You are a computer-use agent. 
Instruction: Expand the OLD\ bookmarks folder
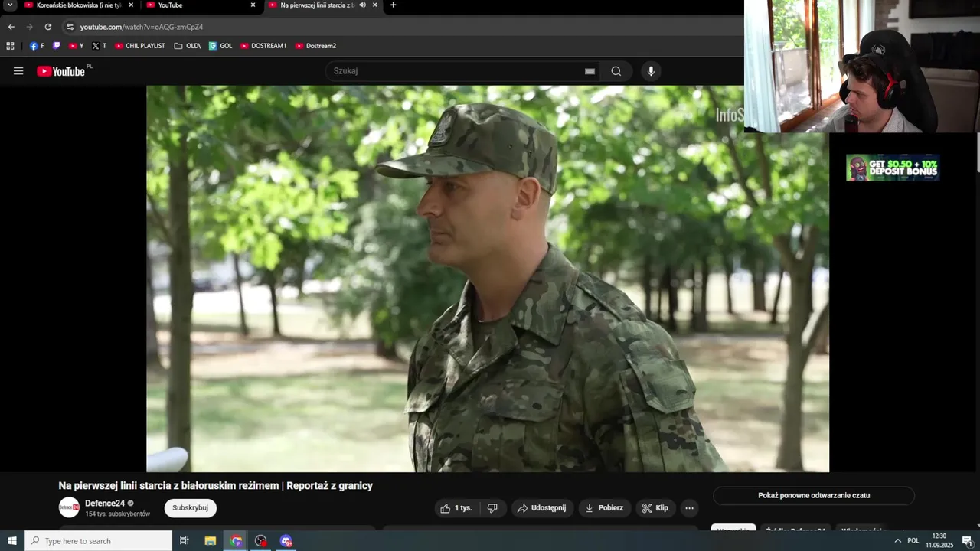pyautogui.click(x=188, y=46)
